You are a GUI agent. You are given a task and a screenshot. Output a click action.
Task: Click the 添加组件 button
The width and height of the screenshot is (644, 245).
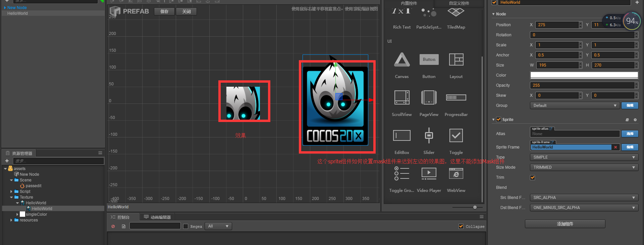[x=565, y=224]
